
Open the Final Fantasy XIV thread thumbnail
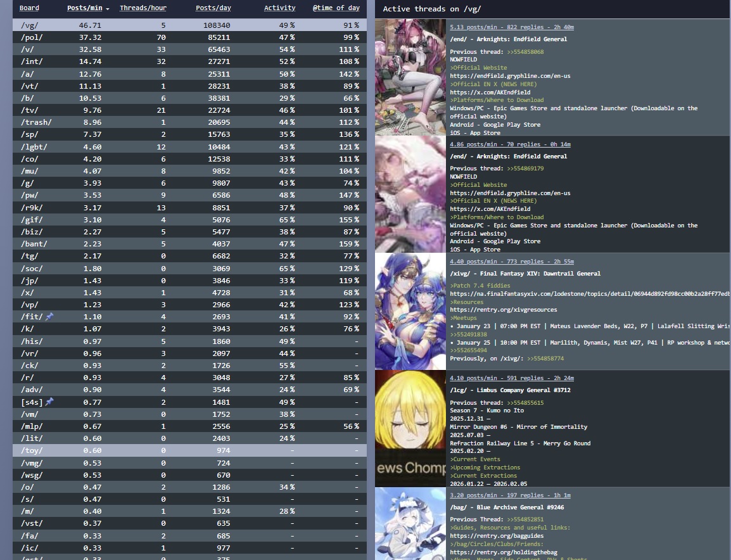(410, 312)
